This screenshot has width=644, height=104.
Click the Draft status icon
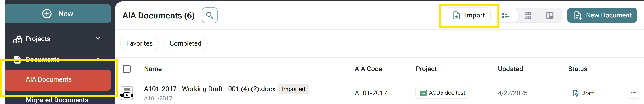[576, 93]
